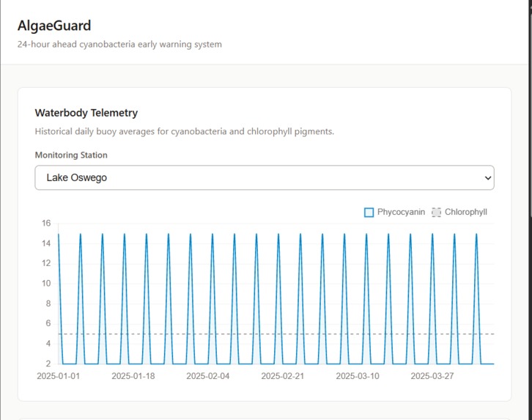
Task: Click the blue Phycocyanin legend swatch
Action: [369, 213]
